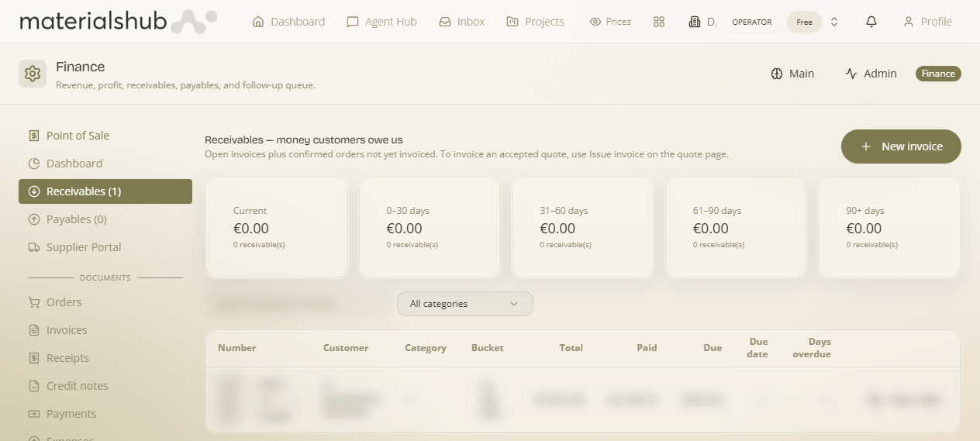This screenshot has height=441, width=980.
Task: Sort by Total column header
Action: pos(571,348)
